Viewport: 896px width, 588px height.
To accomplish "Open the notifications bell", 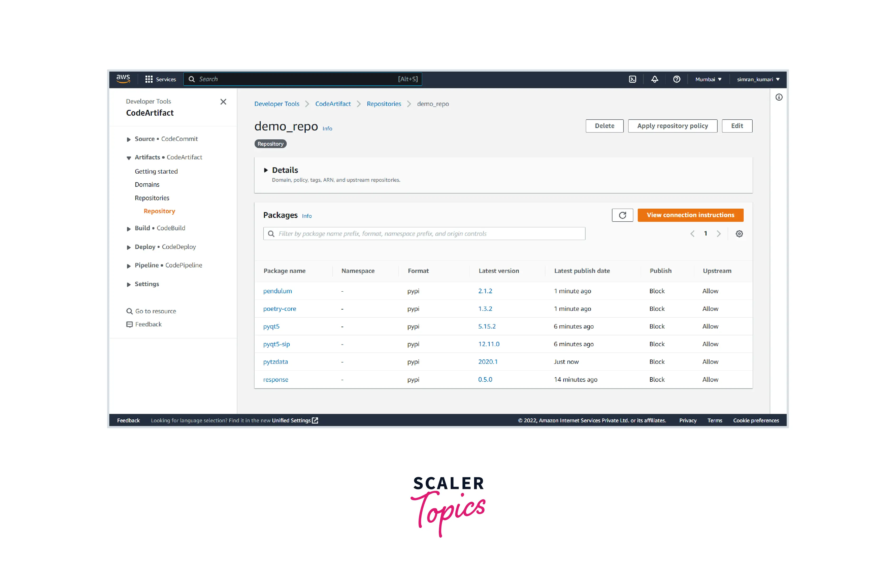I will pos(655,79).
